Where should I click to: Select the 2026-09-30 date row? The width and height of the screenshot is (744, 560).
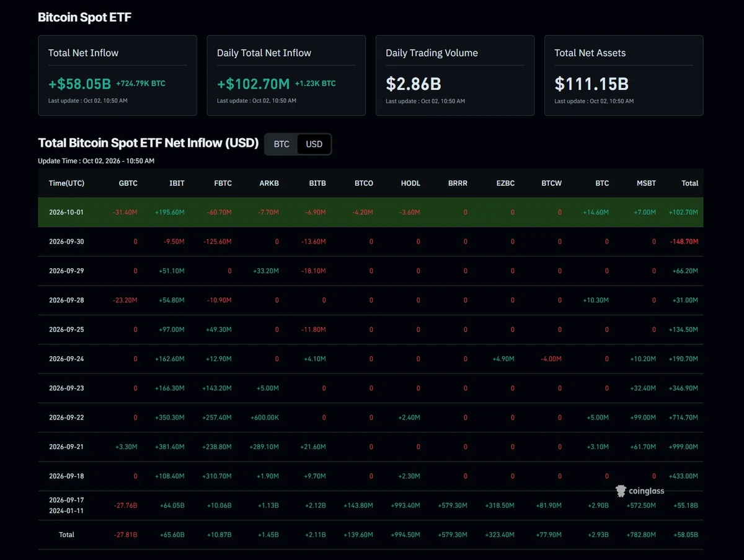coord(371,242)
